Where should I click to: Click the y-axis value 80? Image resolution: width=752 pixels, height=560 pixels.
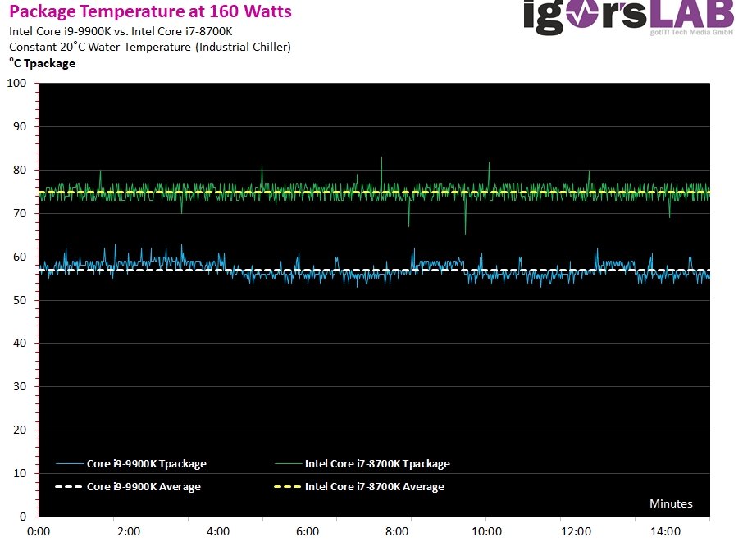pos(20,170)
